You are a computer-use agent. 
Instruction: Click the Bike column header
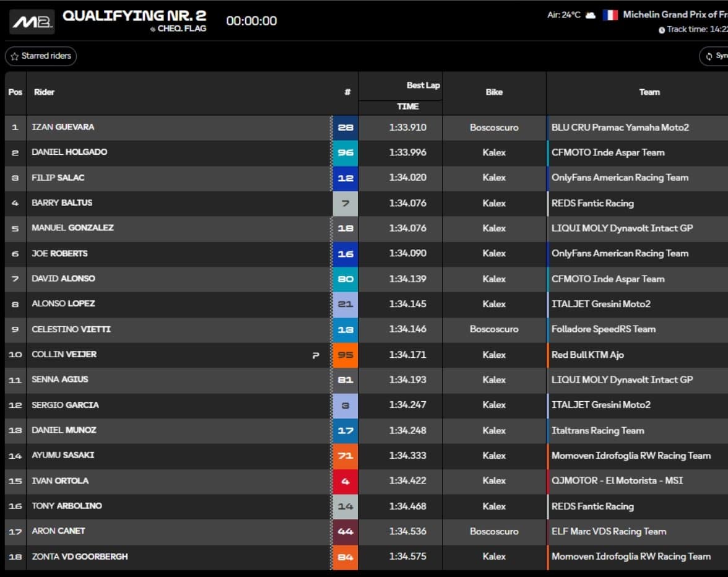[x=494, y=92]
